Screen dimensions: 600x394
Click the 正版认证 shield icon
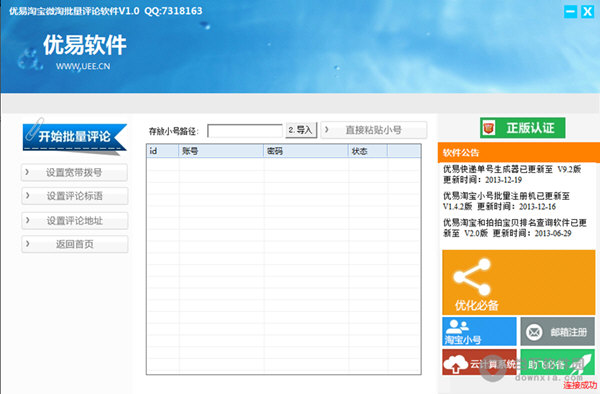coord(489,128)
